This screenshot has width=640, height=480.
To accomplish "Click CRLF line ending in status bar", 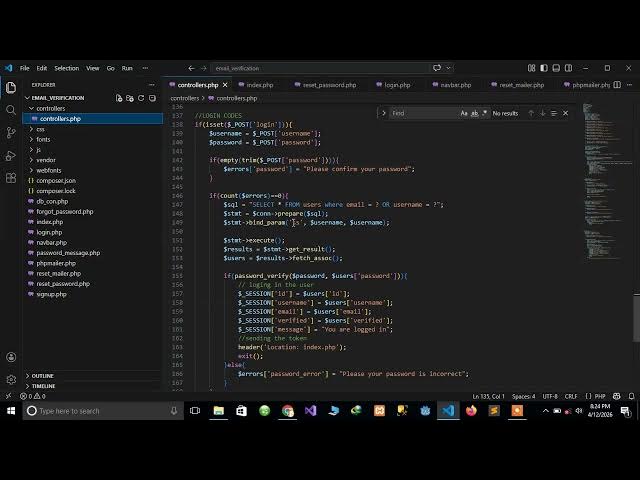I will click(571, 396).
